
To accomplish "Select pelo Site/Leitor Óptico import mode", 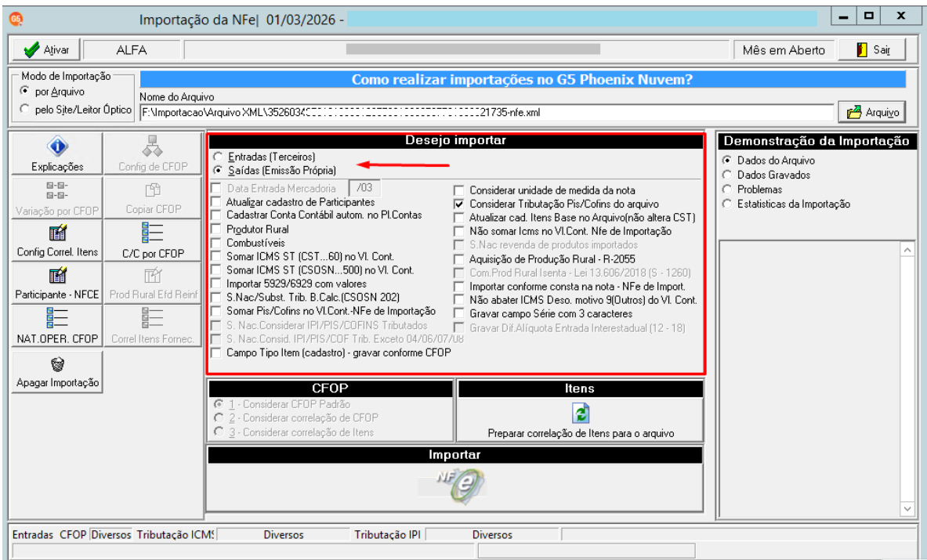I will click(x=24, y=110).
